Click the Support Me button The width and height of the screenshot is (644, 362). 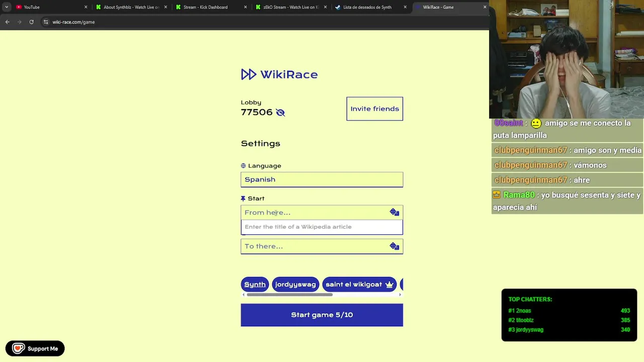coord(35,348)
